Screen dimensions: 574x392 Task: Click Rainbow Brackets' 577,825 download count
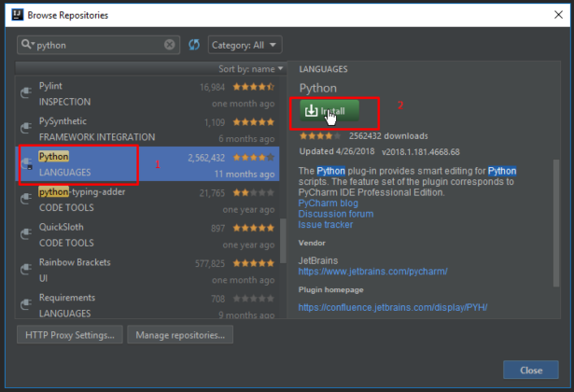210,263
